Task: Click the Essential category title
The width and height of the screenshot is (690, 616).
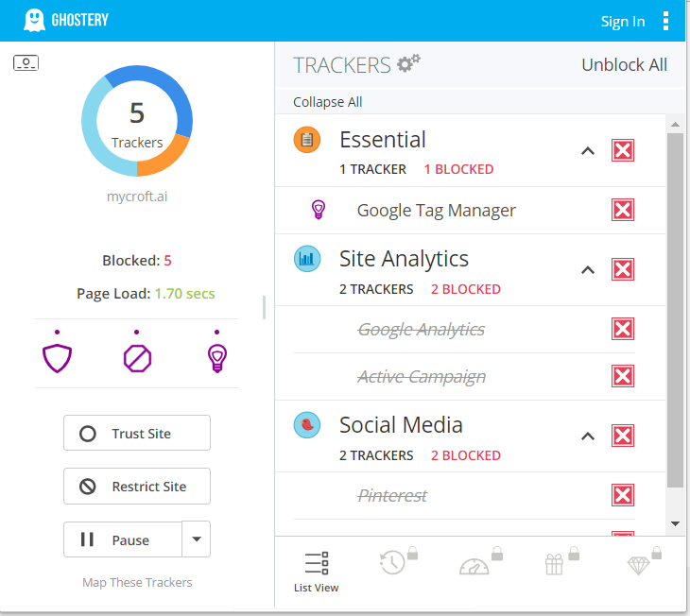Action: click(383, 140)
